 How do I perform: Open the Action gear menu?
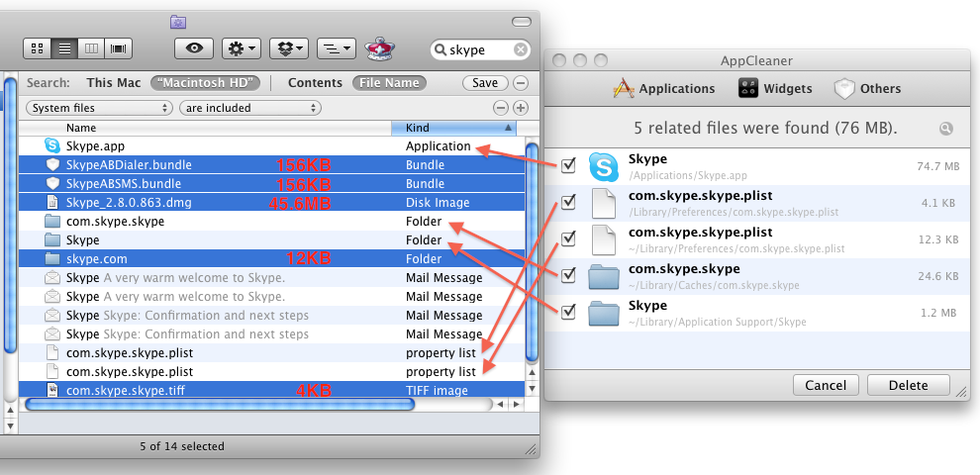click(242, 48)
